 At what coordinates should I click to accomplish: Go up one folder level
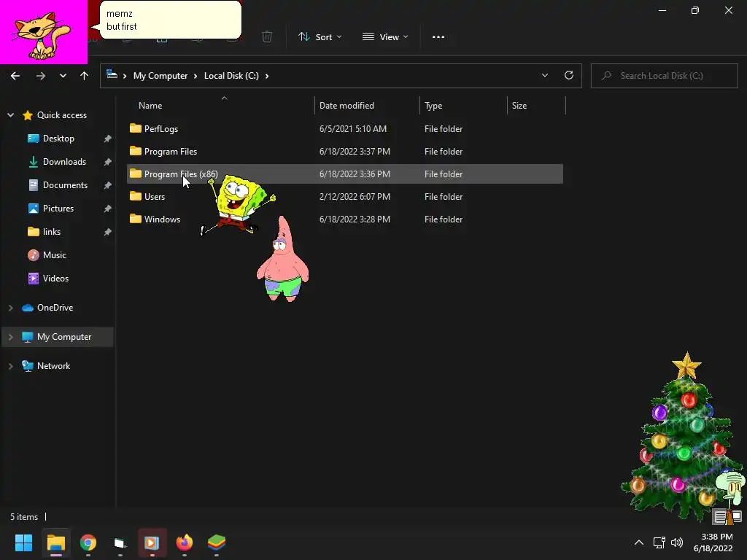pyautogui.click(x=85, y=76)
